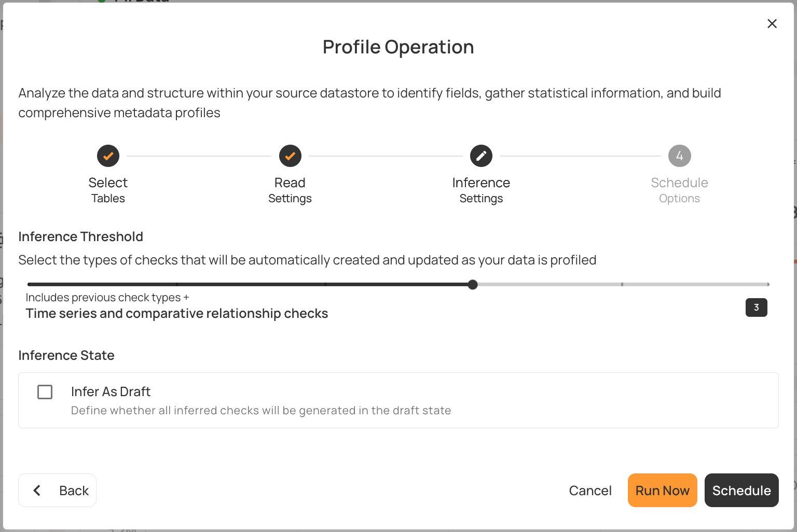Click the Inference Settings pencil step icon
The image size is (797, 532).
point(481,156)
